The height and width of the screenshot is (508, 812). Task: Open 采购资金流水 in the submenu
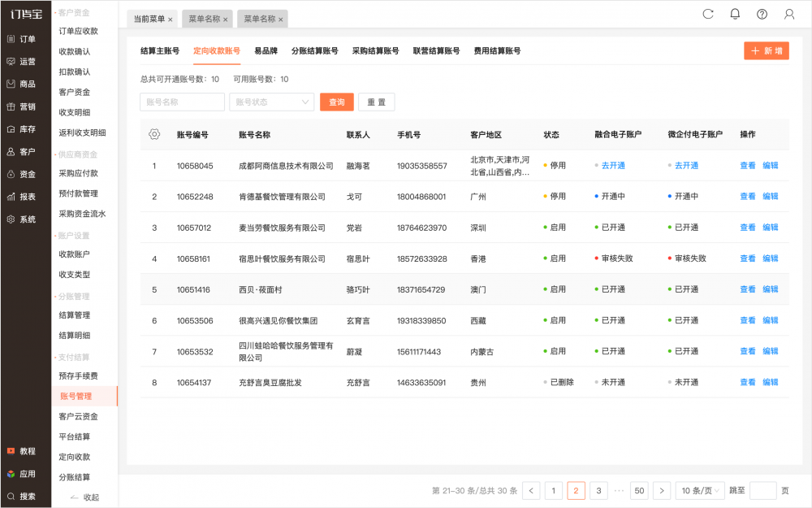[82, 214]
